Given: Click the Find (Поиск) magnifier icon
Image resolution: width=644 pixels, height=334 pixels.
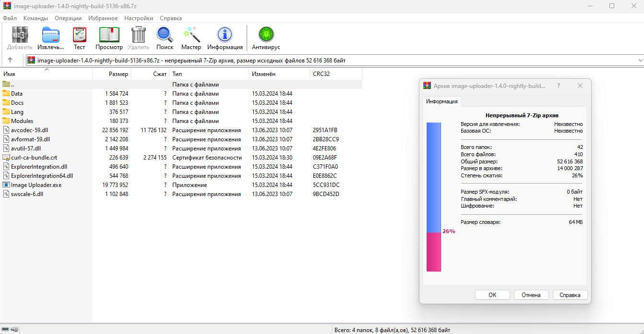Looking at the screenshot, I should [165, 35].
